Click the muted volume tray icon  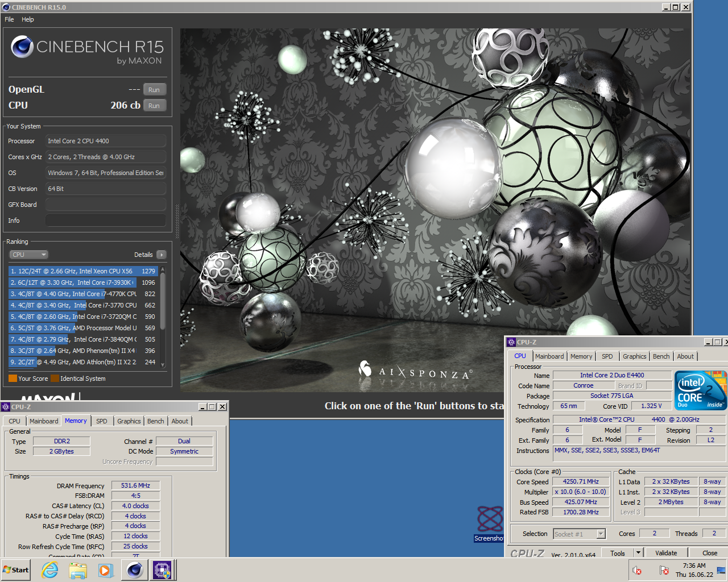pos(637,570)
